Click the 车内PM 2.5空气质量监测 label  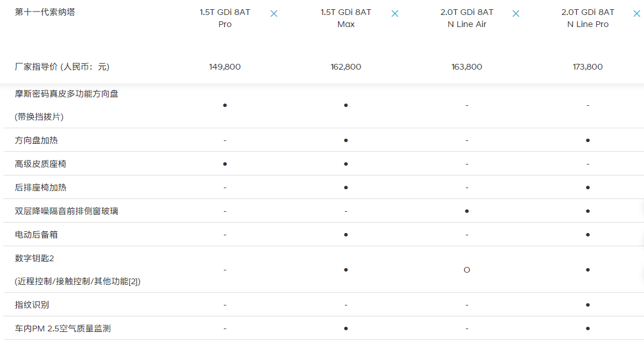click(63, 328)
